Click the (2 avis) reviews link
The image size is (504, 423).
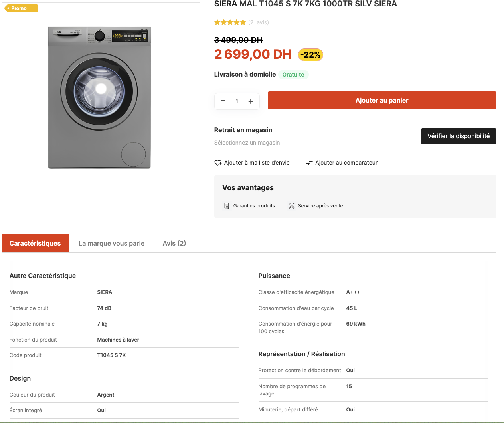pyautogui.click(x=259, y=22)
